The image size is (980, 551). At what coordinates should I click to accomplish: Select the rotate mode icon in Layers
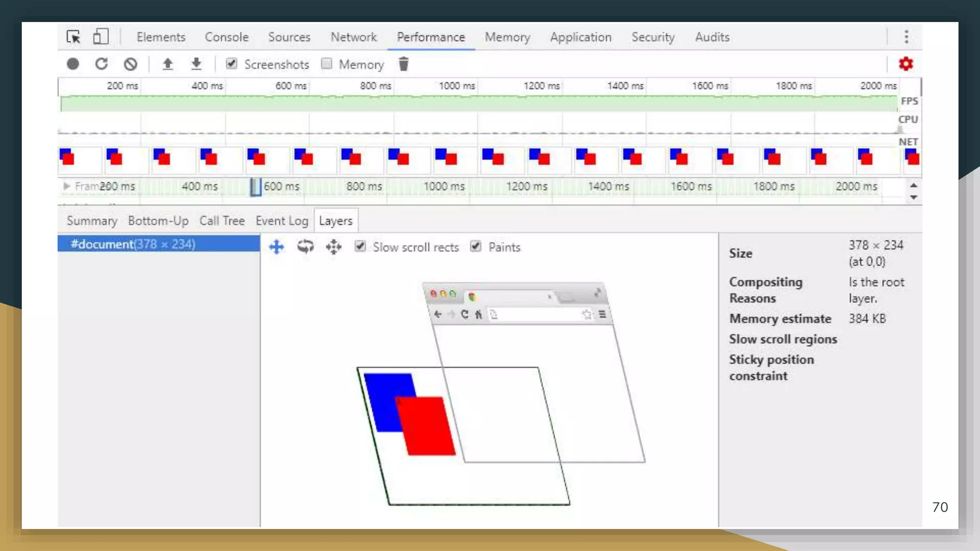coord(305,247)
